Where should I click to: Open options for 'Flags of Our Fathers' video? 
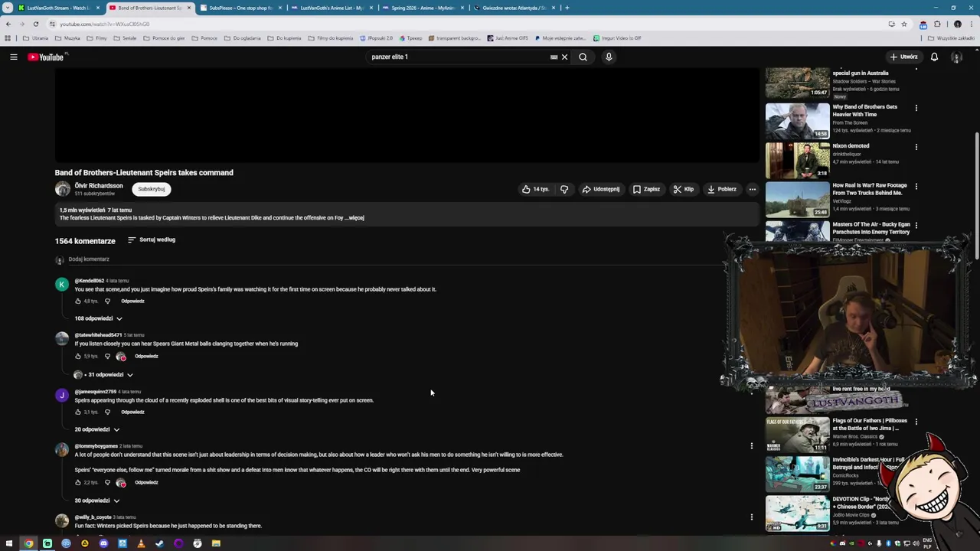pos(916,422)
